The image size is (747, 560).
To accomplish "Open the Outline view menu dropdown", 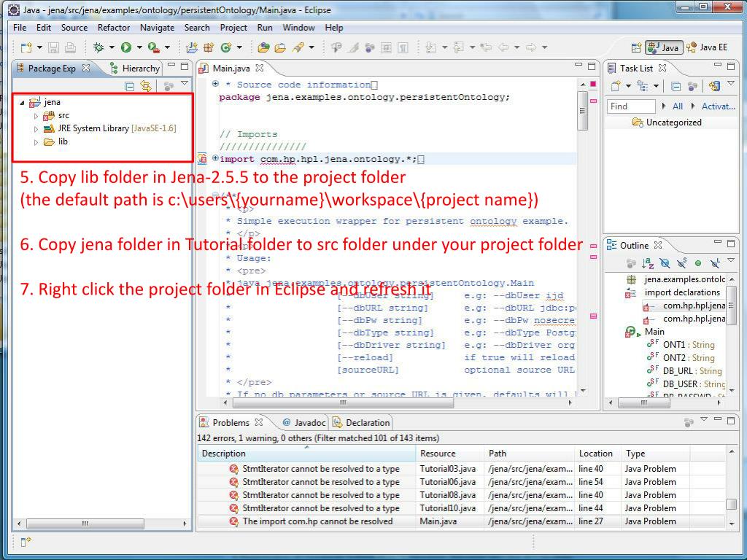I will coord(730,261).
